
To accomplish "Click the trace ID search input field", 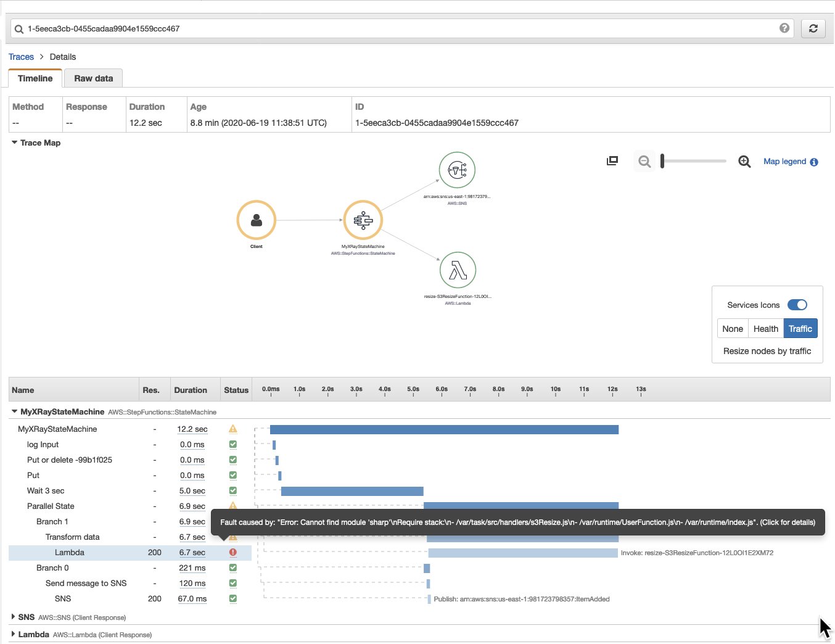I will click(401, 28).
